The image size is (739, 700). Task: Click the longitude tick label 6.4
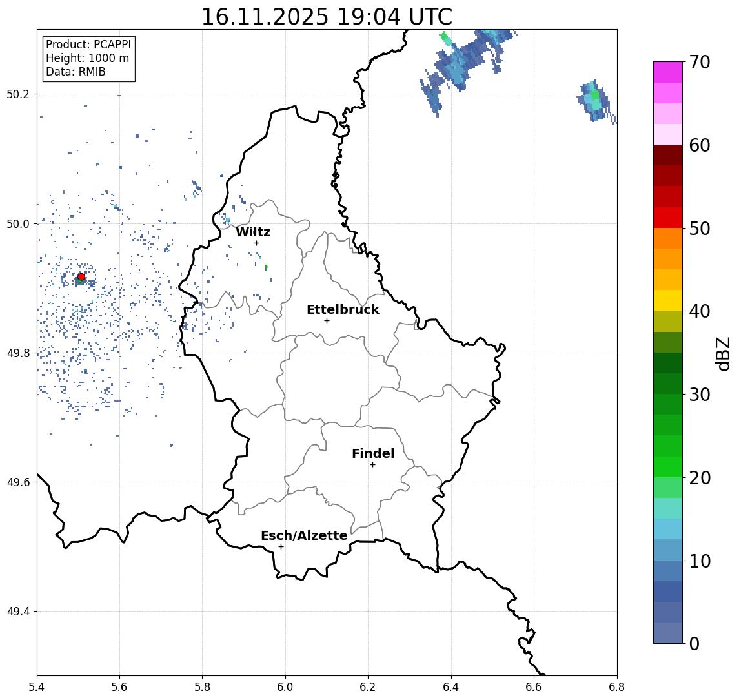(451, 687)
